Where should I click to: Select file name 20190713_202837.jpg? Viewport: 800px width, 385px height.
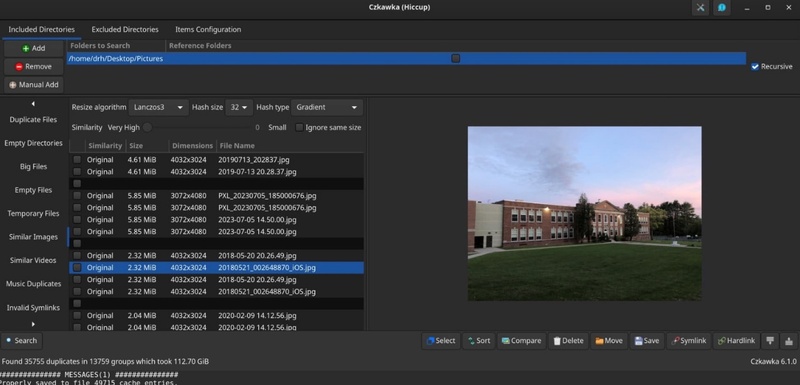pos(254,160)
